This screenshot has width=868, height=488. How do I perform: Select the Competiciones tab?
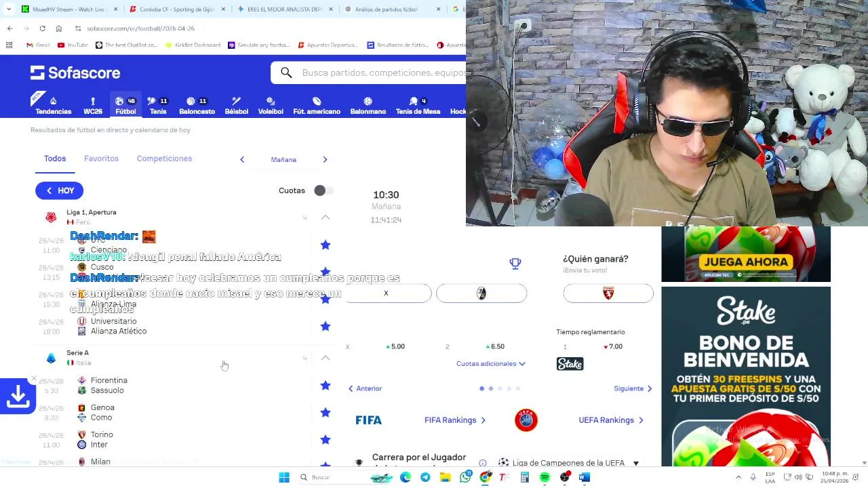click(164, 159)
